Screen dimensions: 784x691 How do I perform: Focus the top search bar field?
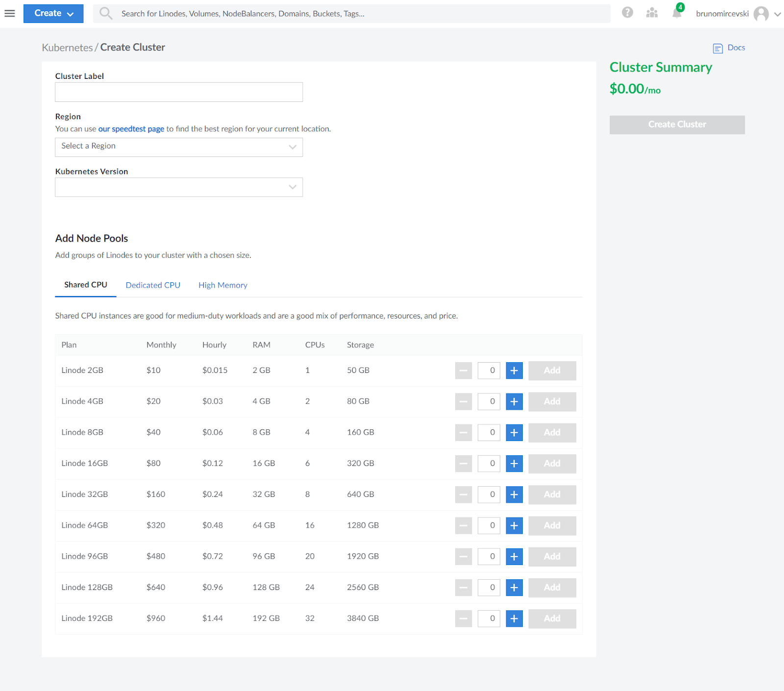pos(352,14)
